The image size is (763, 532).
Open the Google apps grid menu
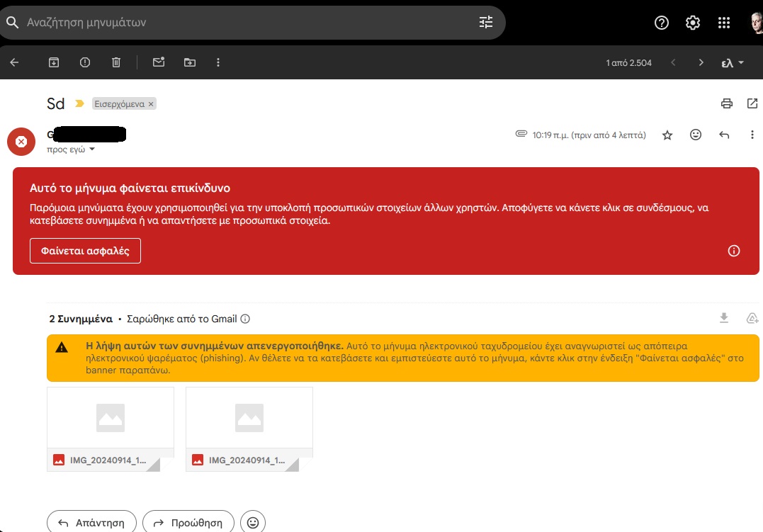723,23
